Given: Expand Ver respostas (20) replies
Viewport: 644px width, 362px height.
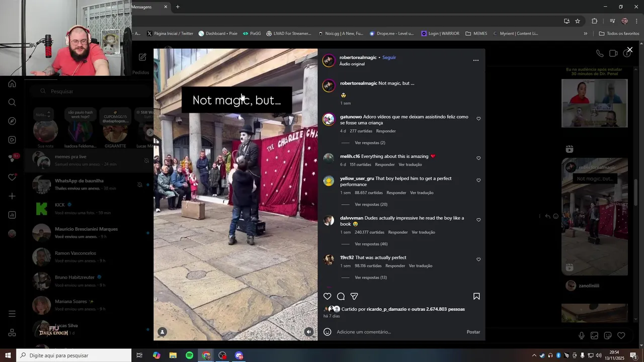Looking at the screenshot, I should [371, 205].
